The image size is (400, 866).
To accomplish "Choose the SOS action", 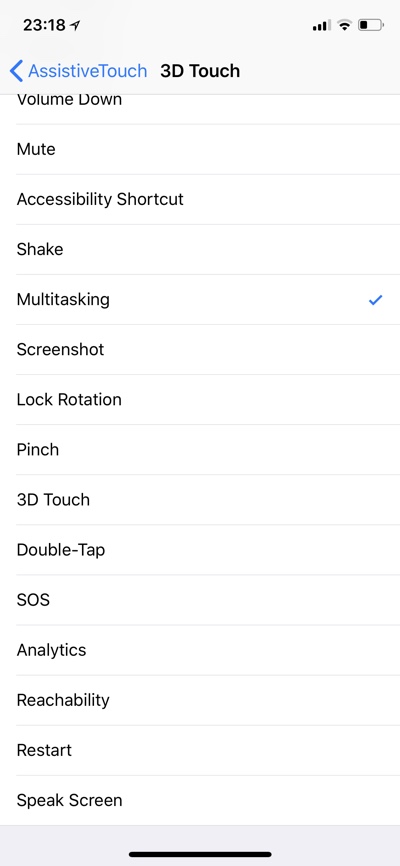I will pos(200,600).
